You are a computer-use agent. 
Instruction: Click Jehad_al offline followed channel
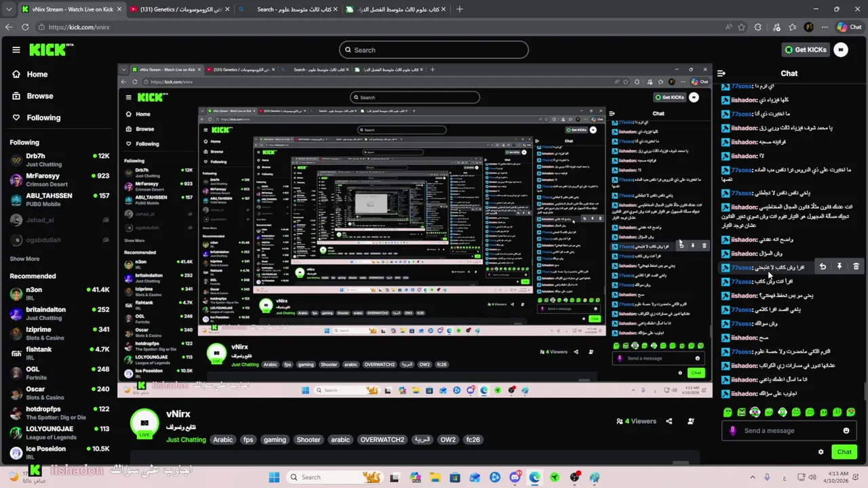(x=60, y=220)
